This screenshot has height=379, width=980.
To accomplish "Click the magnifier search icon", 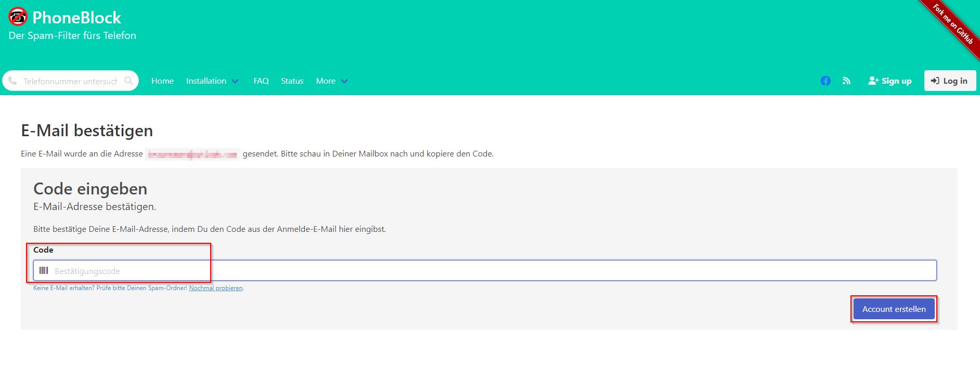I will pyautogui.click(x=128, y=81).
